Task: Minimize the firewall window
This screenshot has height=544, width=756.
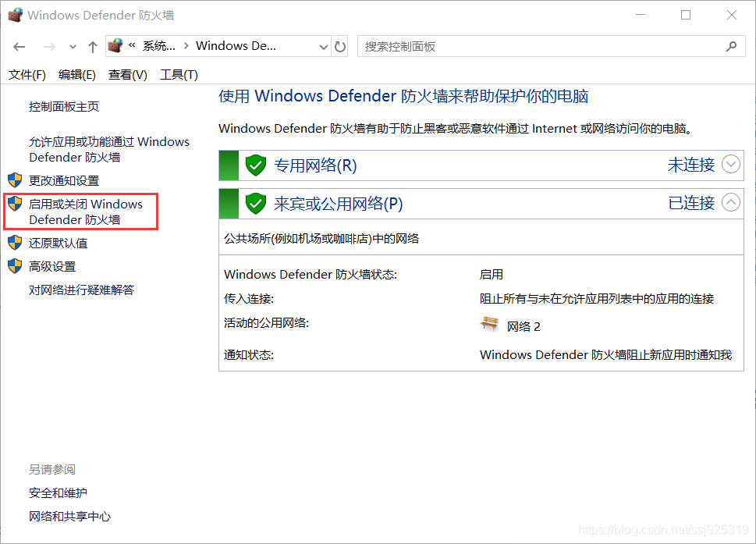Action: [x=641, y=15]
